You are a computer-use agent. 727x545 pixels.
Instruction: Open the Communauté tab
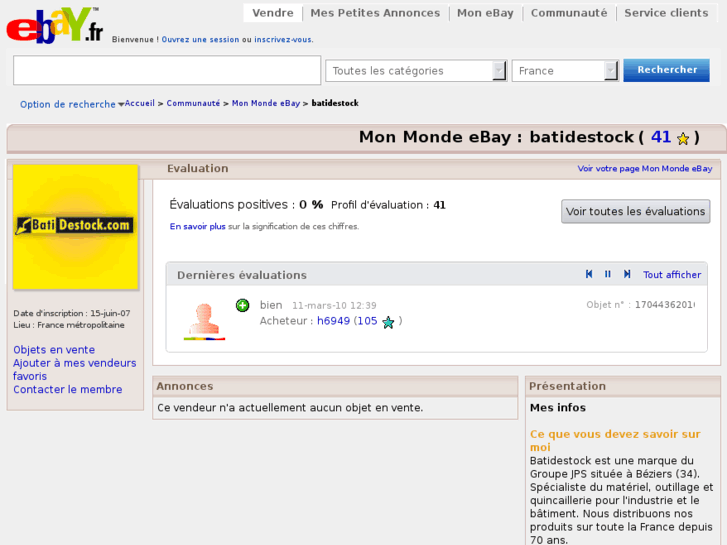click(569, 13)
